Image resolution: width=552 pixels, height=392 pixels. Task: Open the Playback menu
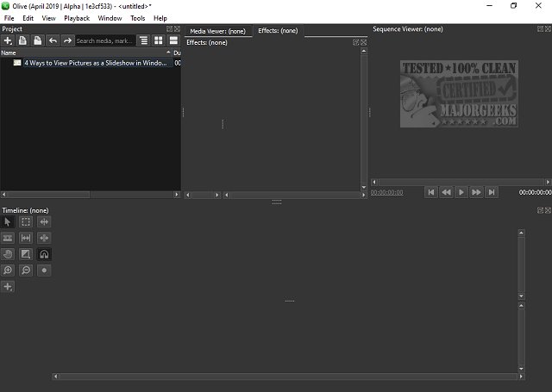point(76,18)
